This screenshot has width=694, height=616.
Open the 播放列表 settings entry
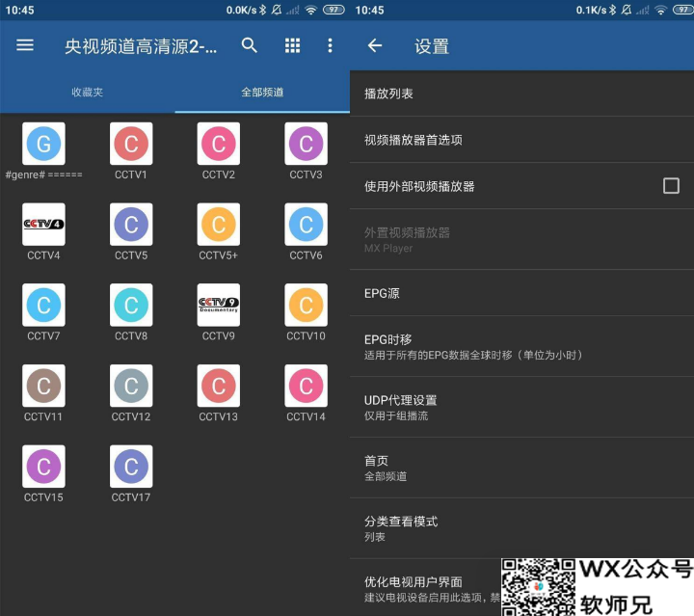[x=521, y=94]
